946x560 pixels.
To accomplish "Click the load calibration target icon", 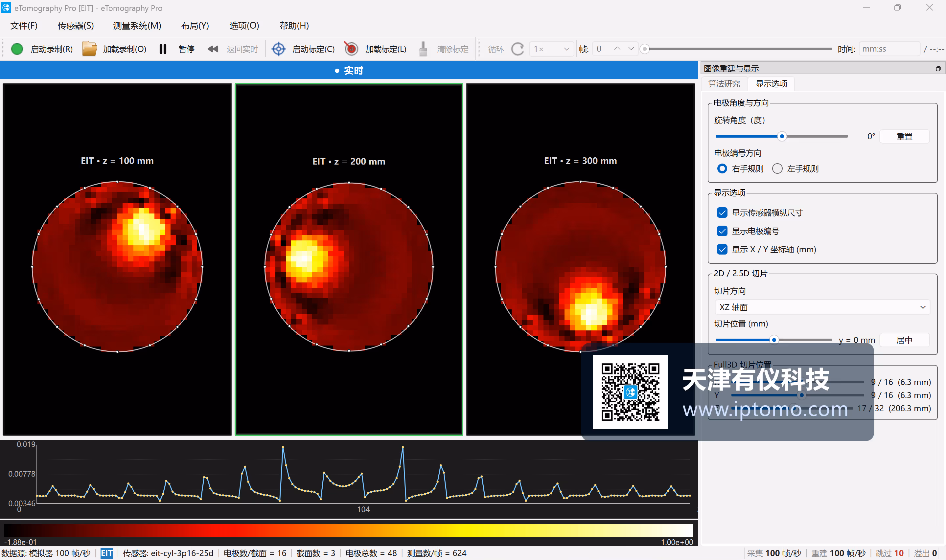I will 351,49.
